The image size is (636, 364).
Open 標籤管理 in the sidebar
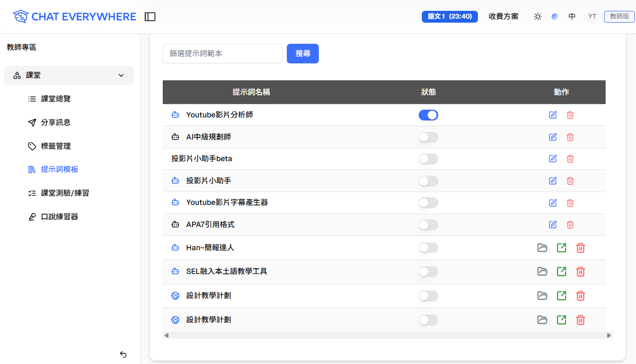click(x=56, y=146)
